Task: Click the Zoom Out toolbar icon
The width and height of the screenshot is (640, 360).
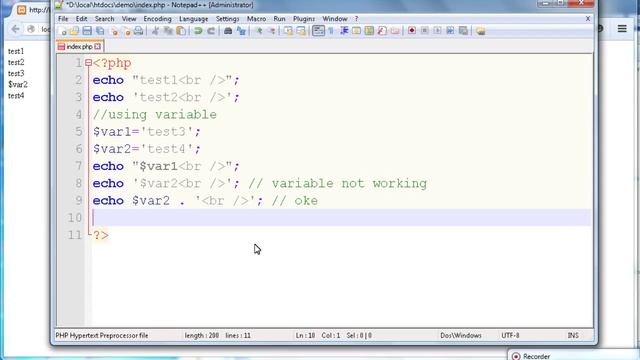Action: (x=271, y=31)
